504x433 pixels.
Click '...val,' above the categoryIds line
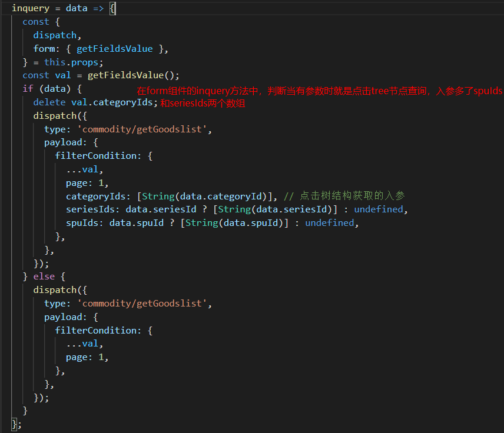pyautogui.click(x=85, y=169)
